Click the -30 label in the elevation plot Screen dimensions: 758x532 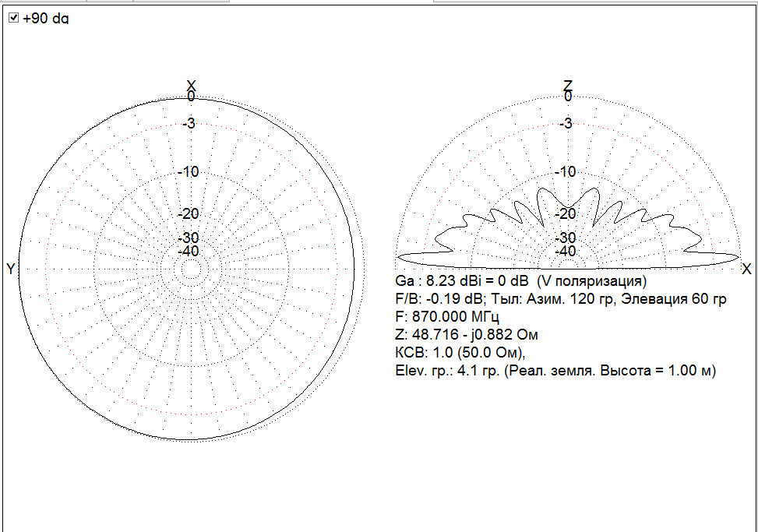[565, 238]
